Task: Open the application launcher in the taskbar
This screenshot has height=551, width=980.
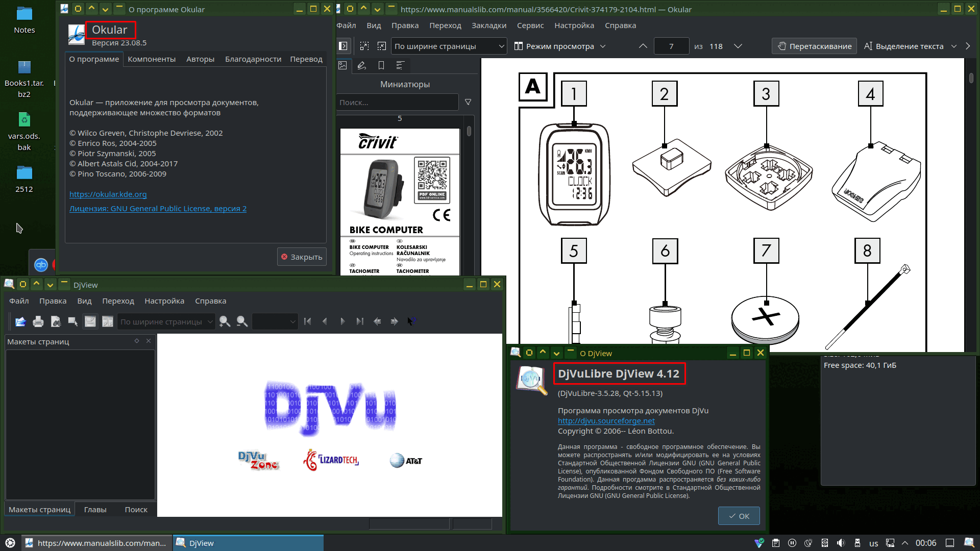Action: 10,543
